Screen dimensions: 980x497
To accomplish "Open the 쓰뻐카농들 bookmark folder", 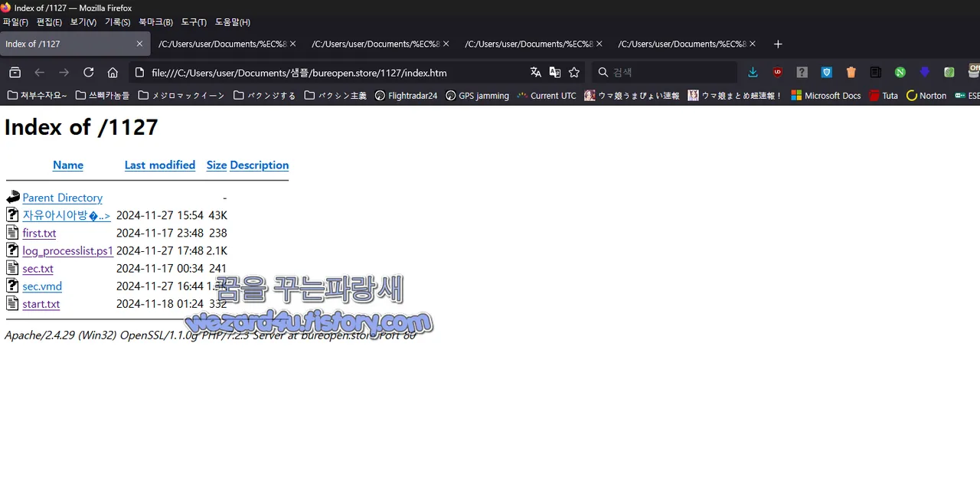I will coord(103,96).
